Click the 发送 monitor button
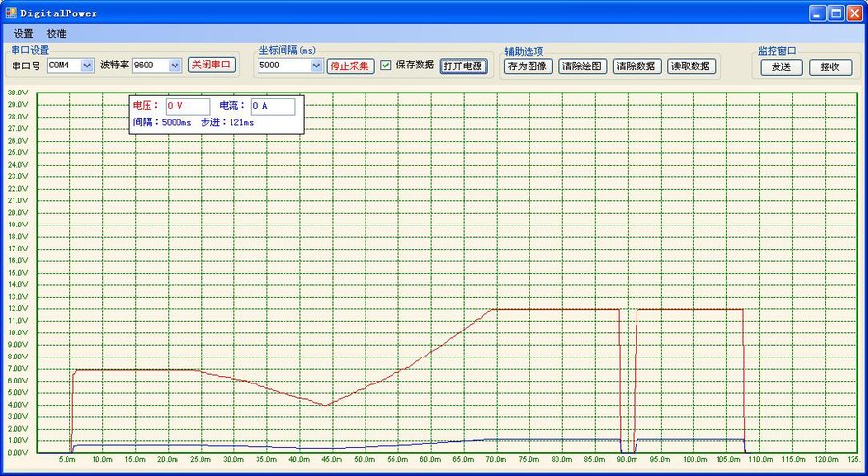This screenshot has width=868, height=476. (x=781, y=67)
